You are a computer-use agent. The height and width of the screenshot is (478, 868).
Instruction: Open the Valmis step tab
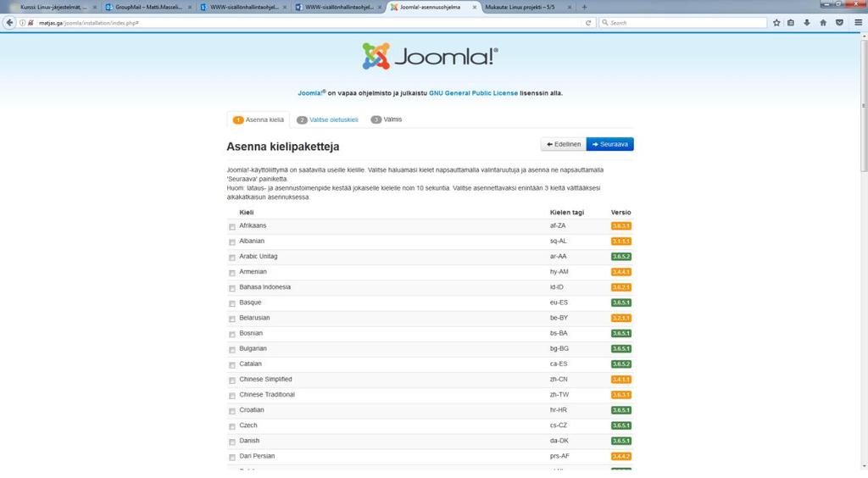(x=387, y=119)
